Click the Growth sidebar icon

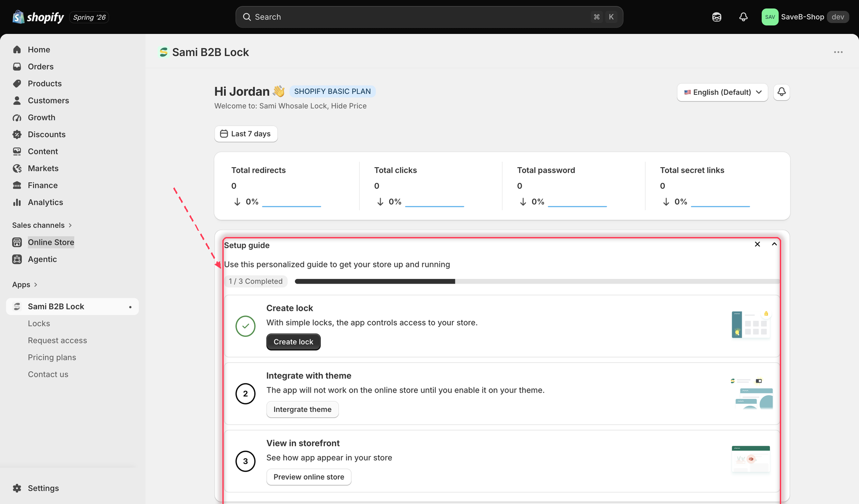pos(17,118)
